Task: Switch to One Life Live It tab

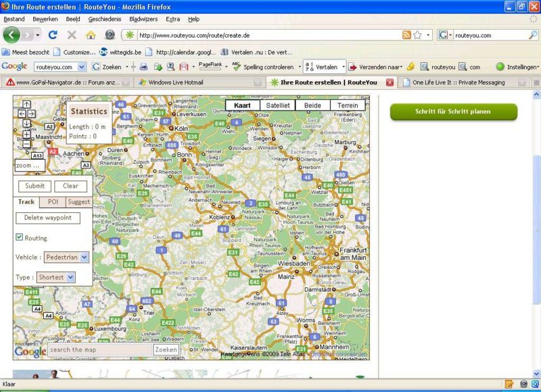Action: [x=465, y=82]
